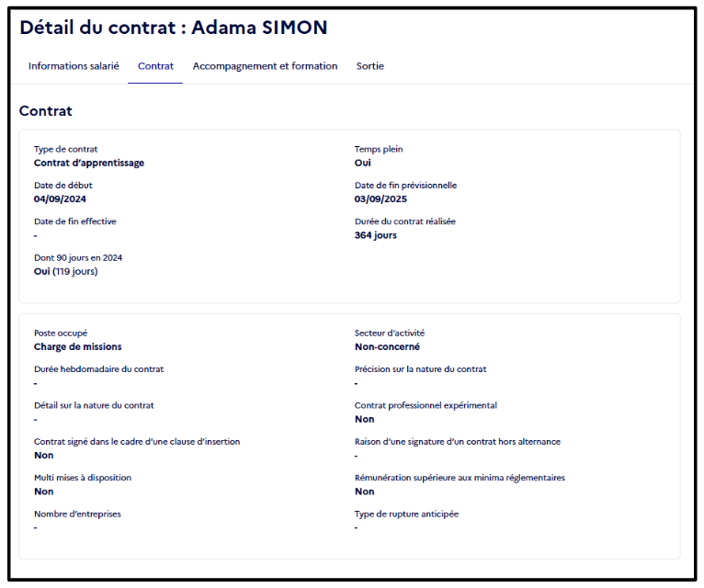The width and height of the screenshot is (704, 588).
Task: Click the Non-concerné sector value
Action: point(387,347)
